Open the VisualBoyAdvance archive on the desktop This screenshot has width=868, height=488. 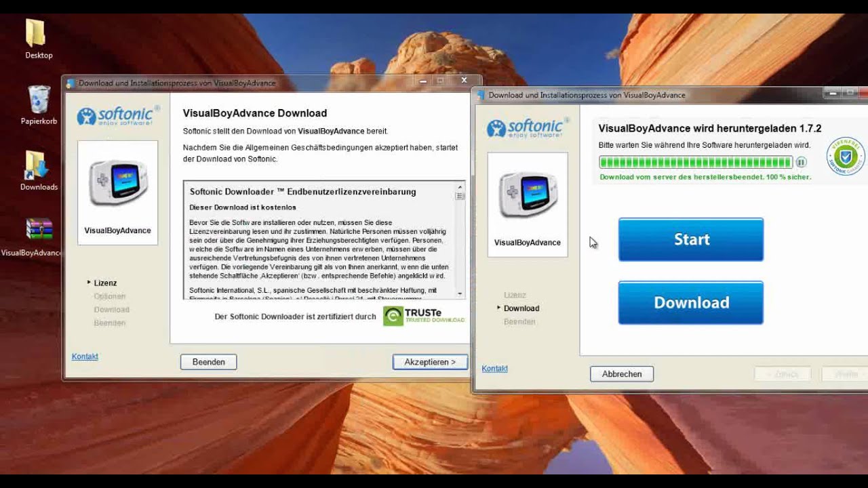32,237
